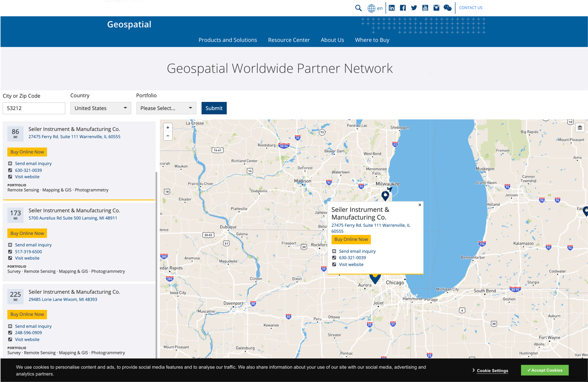Click website icon in map popup
Screen dimensions: 588x382
334,264
